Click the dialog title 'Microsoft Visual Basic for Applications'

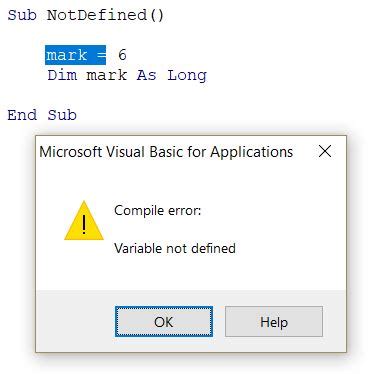click(166, 152)
